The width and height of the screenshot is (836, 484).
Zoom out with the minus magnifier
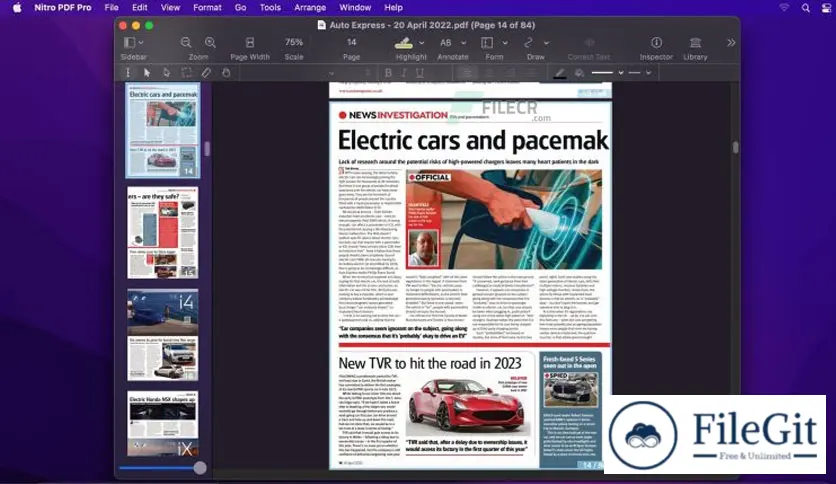tap(186, 43)
